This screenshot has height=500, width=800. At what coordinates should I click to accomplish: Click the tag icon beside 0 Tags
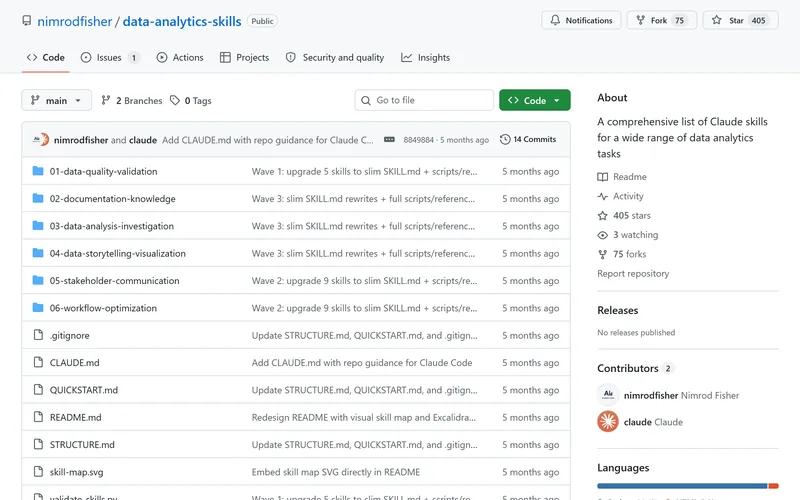click(x=175, y=100)
